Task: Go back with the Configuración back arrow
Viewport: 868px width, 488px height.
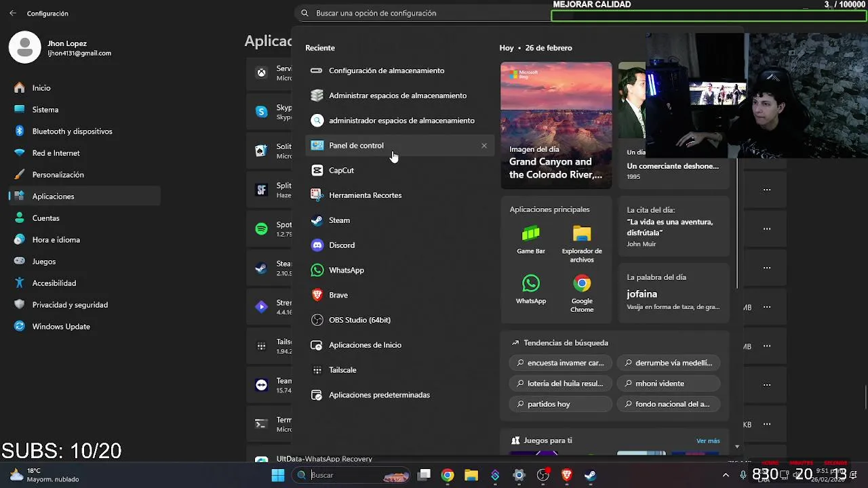Action: (13, 13)
